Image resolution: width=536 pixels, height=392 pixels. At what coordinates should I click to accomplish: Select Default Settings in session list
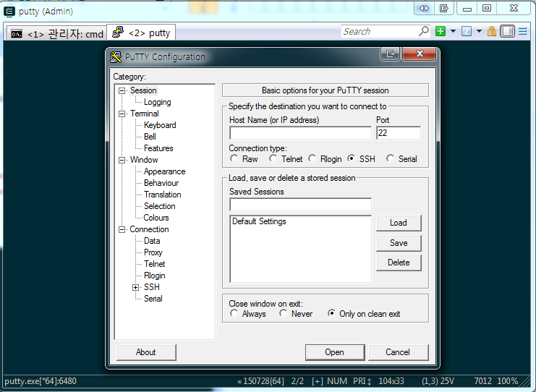point(259,221)
